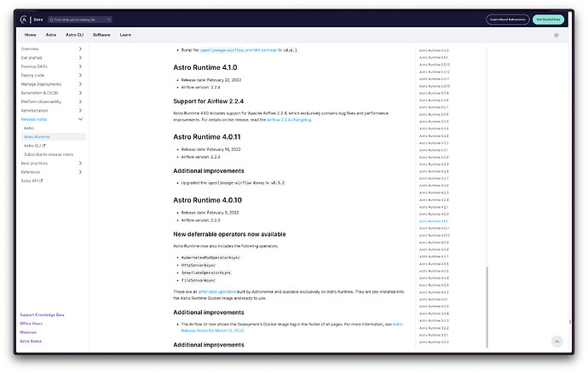Image resolution: width=588 pixels, height=373 pixels.
Task: Expand the Get started section chevron
Action: (80, 58)
